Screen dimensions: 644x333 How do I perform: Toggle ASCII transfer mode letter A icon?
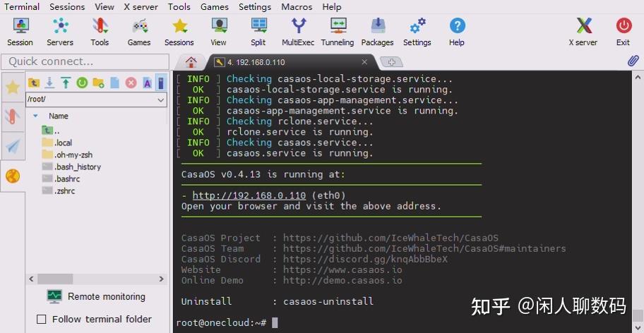(x=147, y=83)
